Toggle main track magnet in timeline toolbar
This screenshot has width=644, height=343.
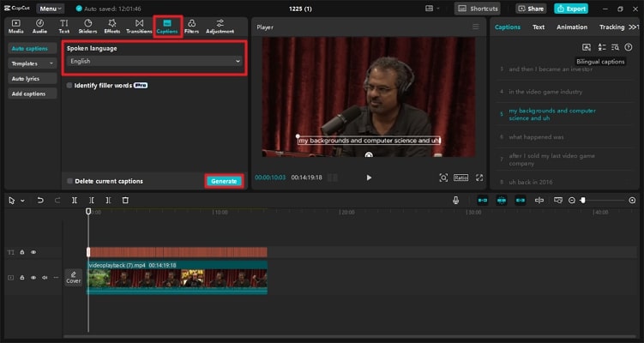[x=483, y=200]
